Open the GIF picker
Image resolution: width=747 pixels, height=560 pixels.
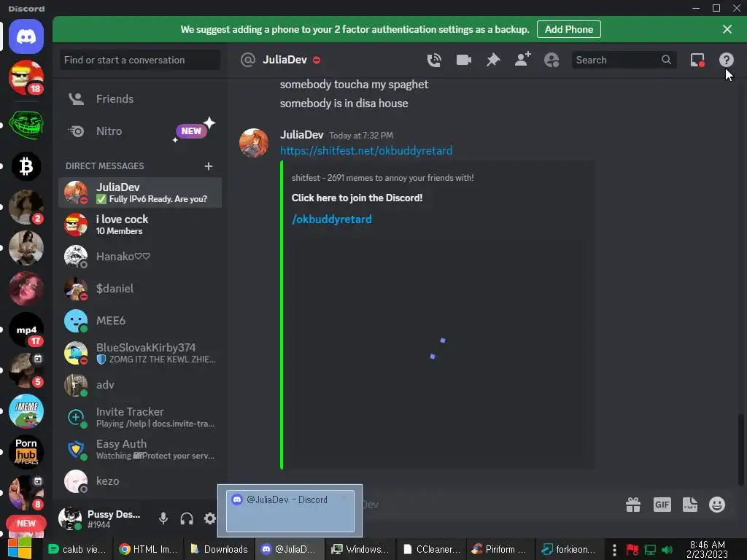pos(662,505)
